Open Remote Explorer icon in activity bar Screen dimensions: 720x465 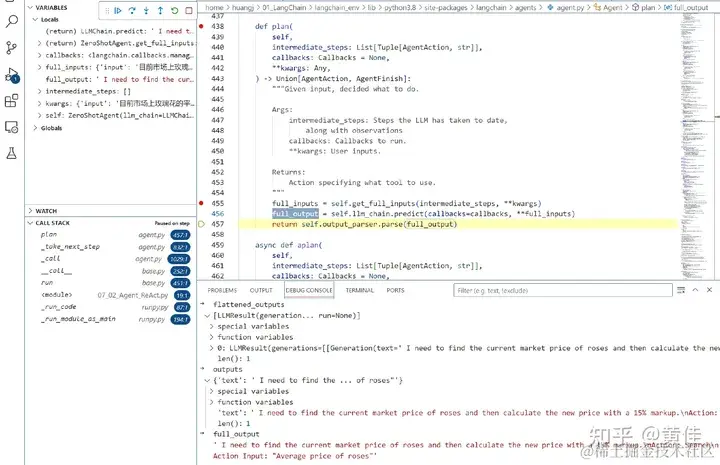pyautogui.click(x=11, y=127)
